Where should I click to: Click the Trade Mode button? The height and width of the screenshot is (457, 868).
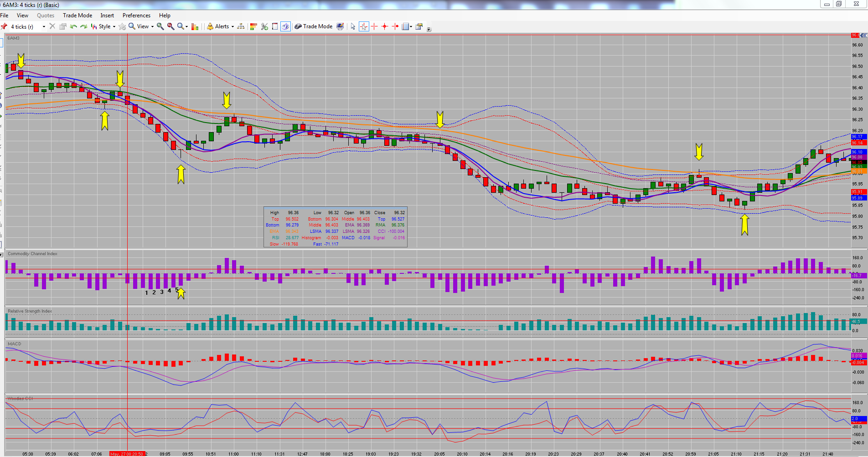[314, 26]
